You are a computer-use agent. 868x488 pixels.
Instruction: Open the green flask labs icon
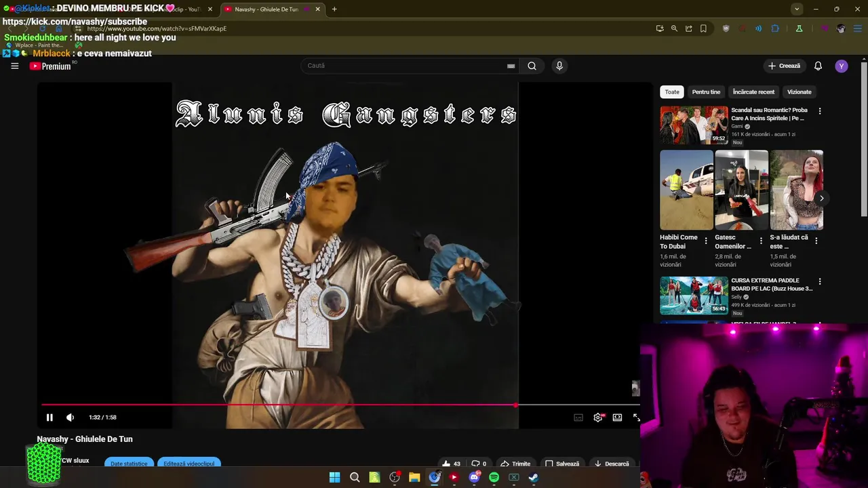[x=799, y=28]
